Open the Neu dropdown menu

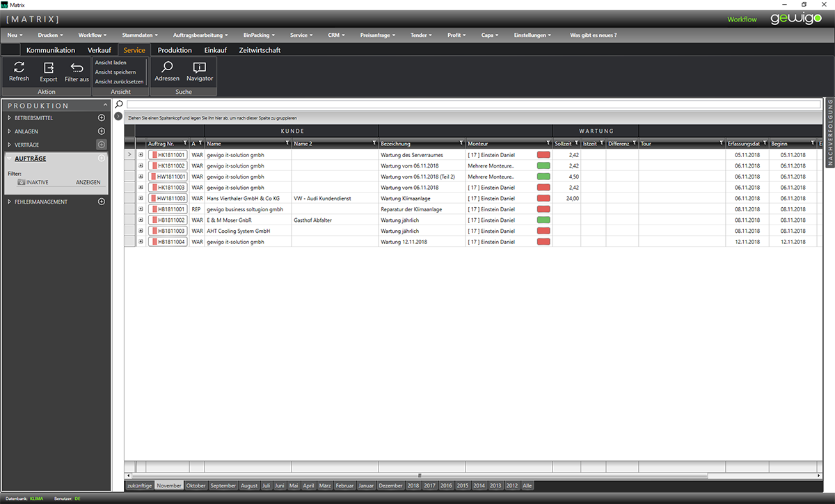(15, 35)
